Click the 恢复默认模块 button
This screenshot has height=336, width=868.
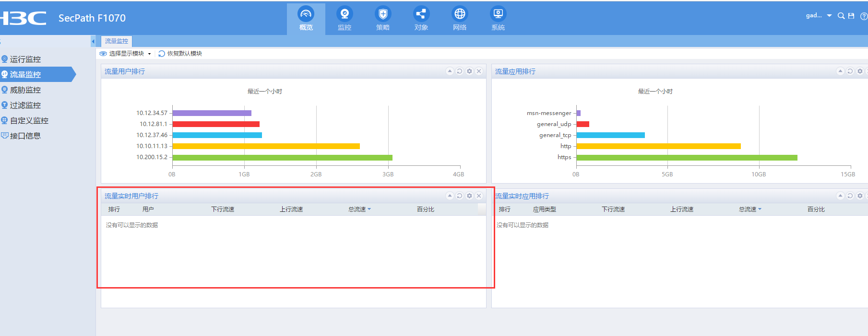coord(180,54)
